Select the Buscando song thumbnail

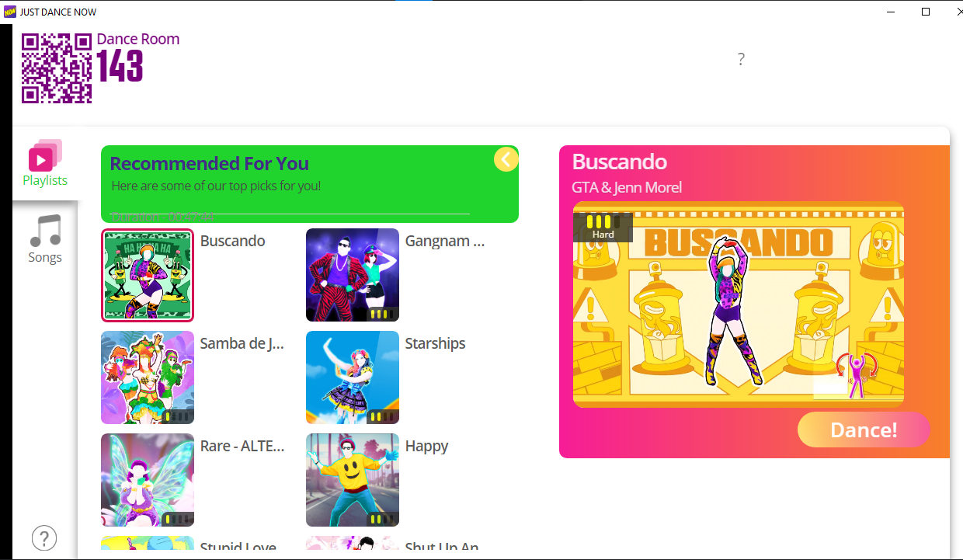point(148,275)
